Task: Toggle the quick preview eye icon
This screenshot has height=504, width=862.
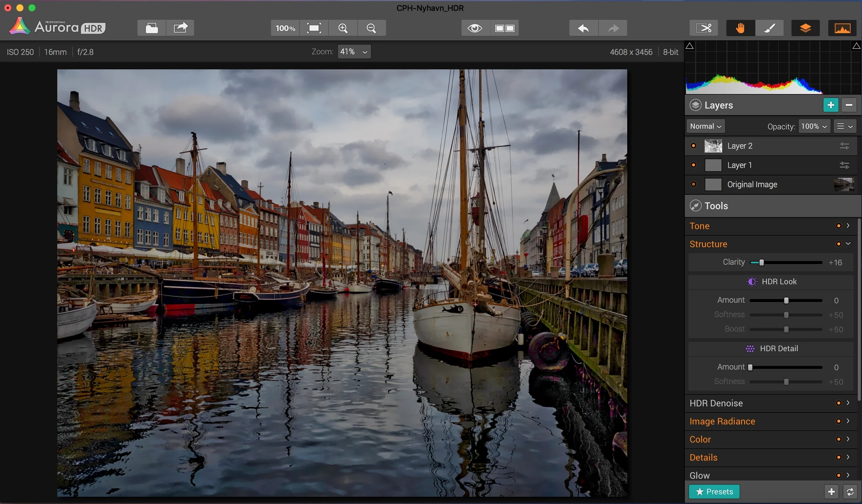Action: click(475, 28)
